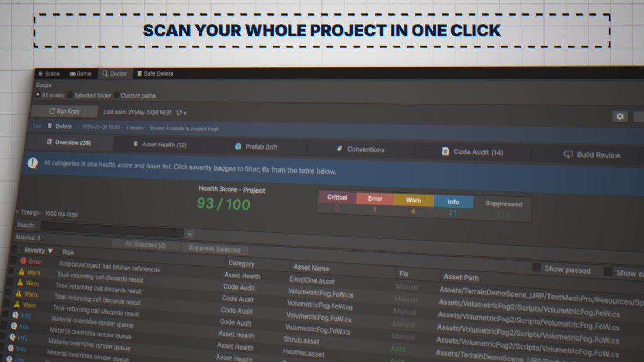Sort by the Category column header
Viewport: 644px width, 362px height.
click(x=241, y=263)
